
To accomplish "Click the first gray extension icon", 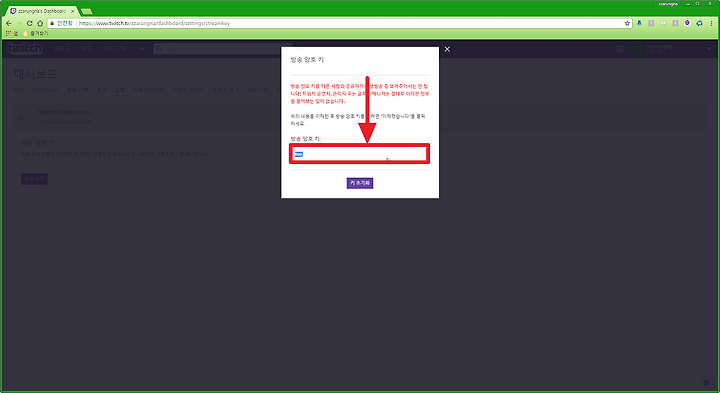I will pos(651,23).
